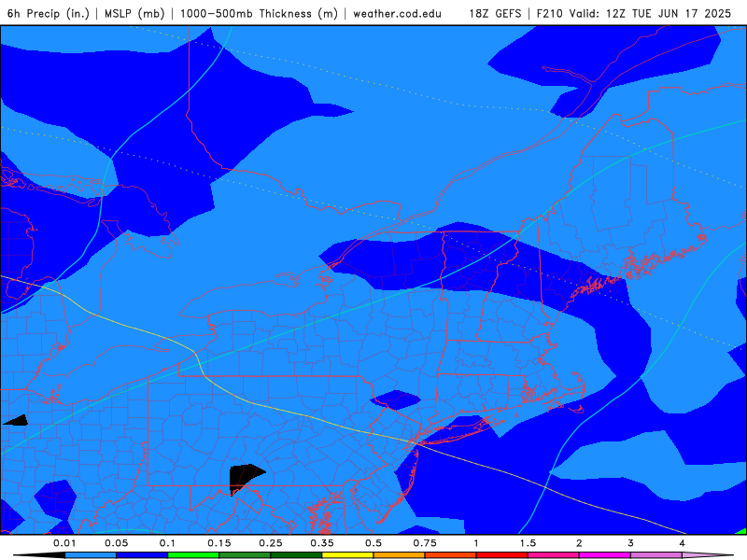Image resolution: width=747 pixels, height=560 pixels.
Task: Click the pink 1.5–2 legend swatch
Action: pos(554,555)
